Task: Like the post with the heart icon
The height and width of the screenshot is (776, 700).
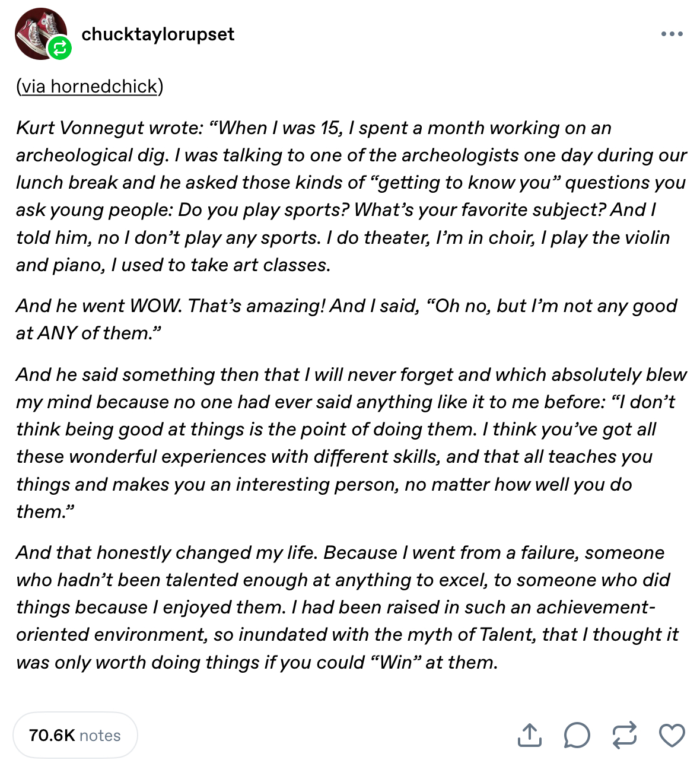Action: 672,735
